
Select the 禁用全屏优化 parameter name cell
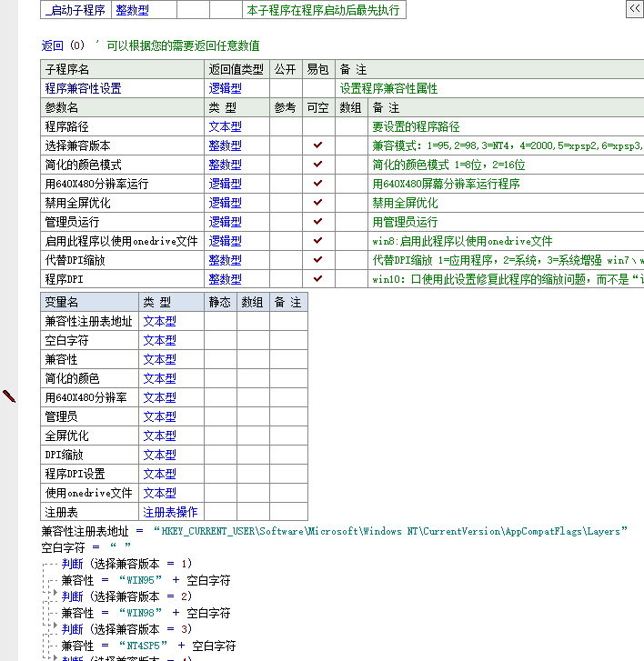pos(122,203)
